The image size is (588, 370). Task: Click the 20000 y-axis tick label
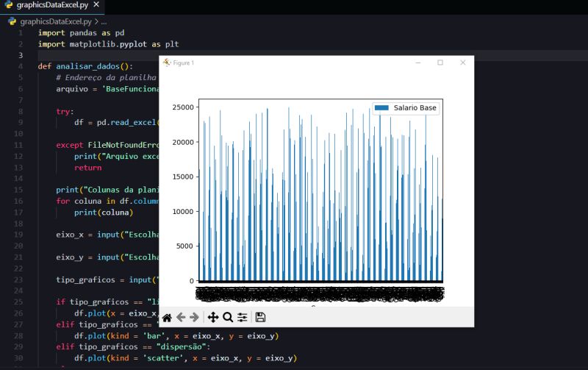tap(183, 142)
